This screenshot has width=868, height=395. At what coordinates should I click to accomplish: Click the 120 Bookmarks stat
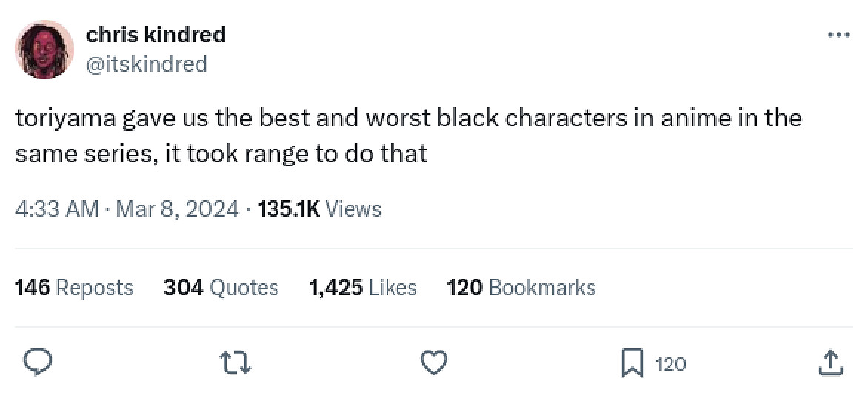pyautogui.click(x=521, y=287)
